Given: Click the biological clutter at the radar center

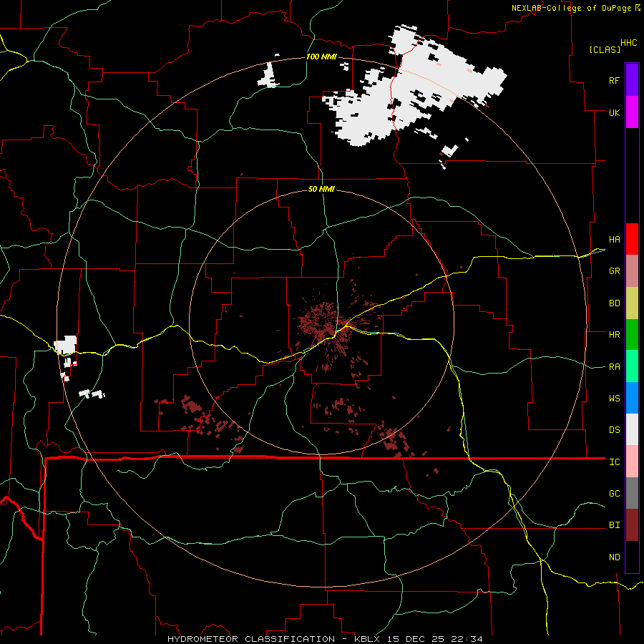Looking at the screenshot, I should pos(323,323).
